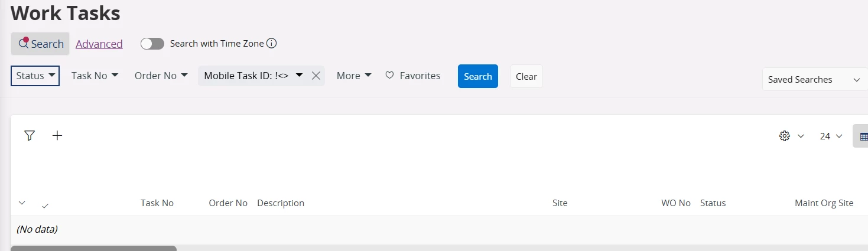The width and height of the screenshot is (868, 251).
Task: Open Favorites with the heart icon
Action: tap(413, 76)
